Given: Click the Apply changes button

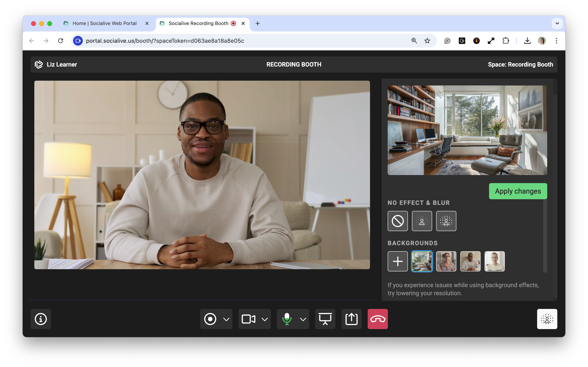Looking at the screenshot, I should pyautogui.click(x=518, y=191).
